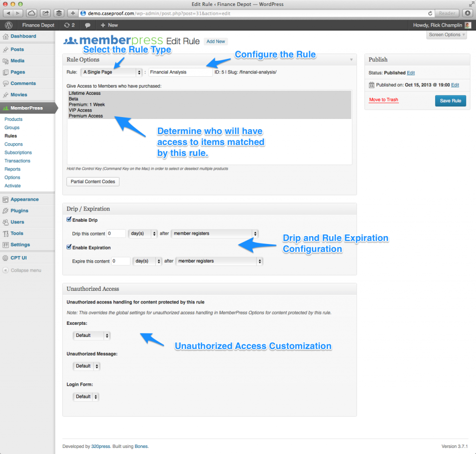This screenshot has height=454, width=476.
Task: Reload the page with the refresh icon
Action: (430, 13)
